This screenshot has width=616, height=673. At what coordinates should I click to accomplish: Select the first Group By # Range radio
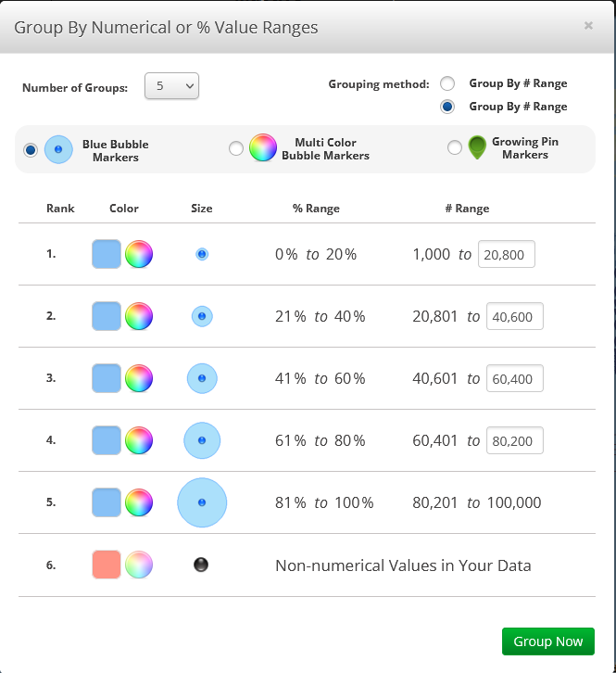pos(447,83)
